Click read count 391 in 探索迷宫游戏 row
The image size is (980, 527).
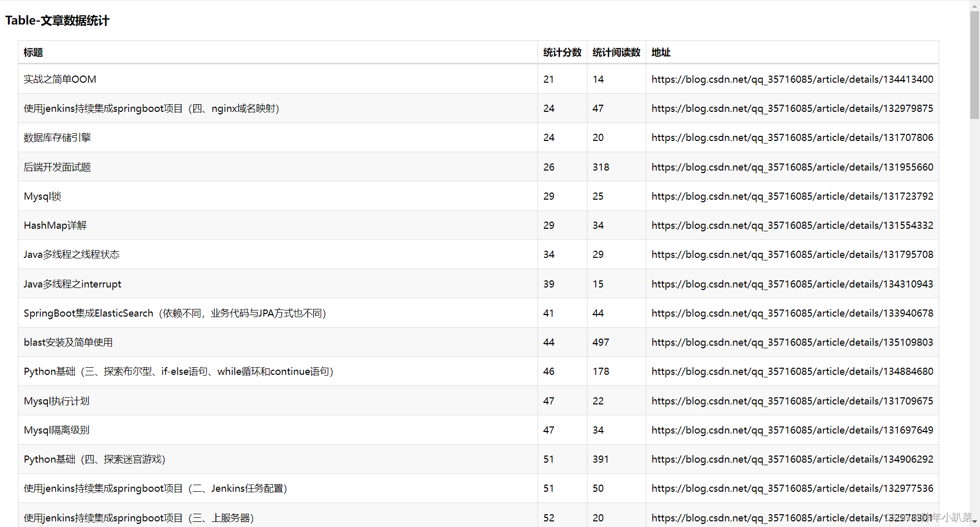(x=601, y=459)
